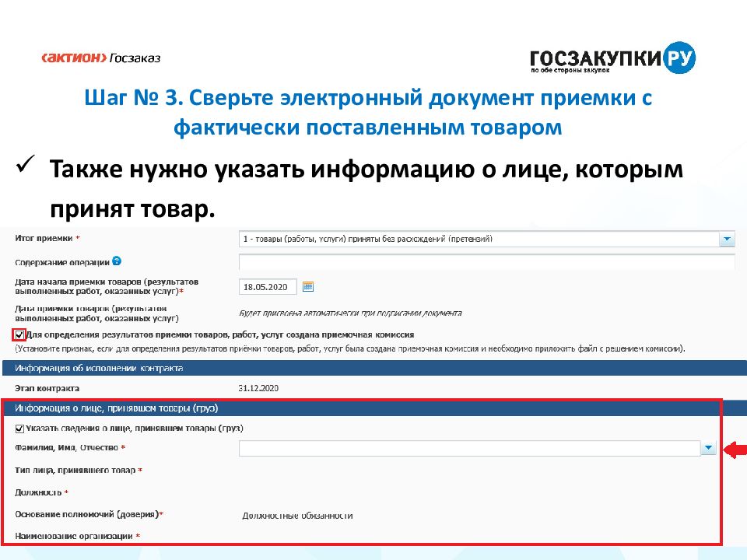Click the Этап контракта date 31.12.2020
Image resolution: width=747 pixels, height=560 pixels.
[x=259, y=388]
